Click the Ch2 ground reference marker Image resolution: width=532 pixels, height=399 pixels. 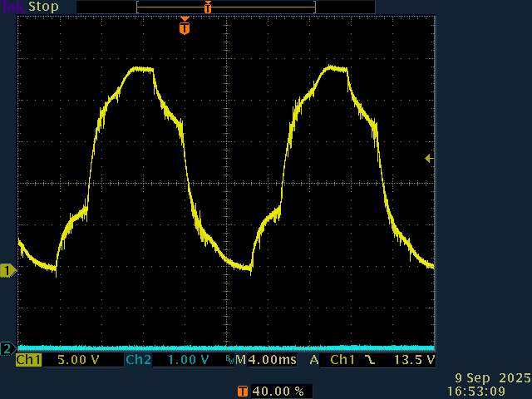click(x=7, y=348)
